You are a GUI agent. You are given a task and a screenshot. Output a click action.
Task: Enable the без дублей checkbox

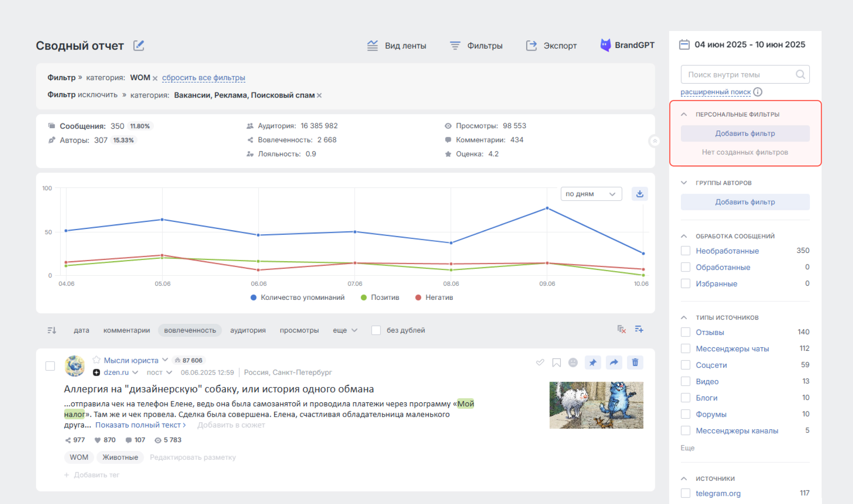[376, 330]
